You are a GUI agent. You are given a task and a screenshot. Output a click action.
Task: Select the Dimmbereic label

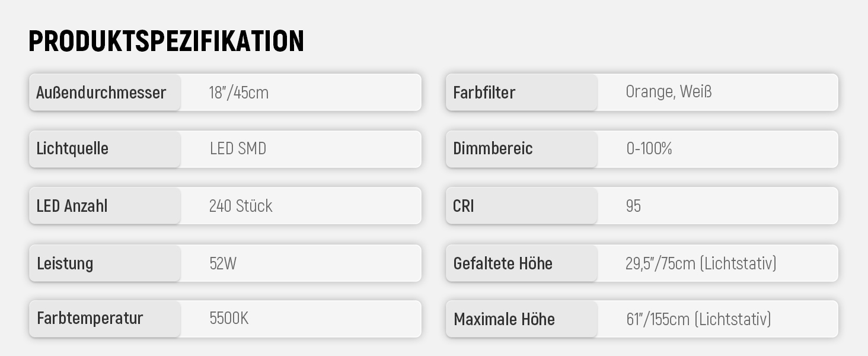[x=493, y=148]
